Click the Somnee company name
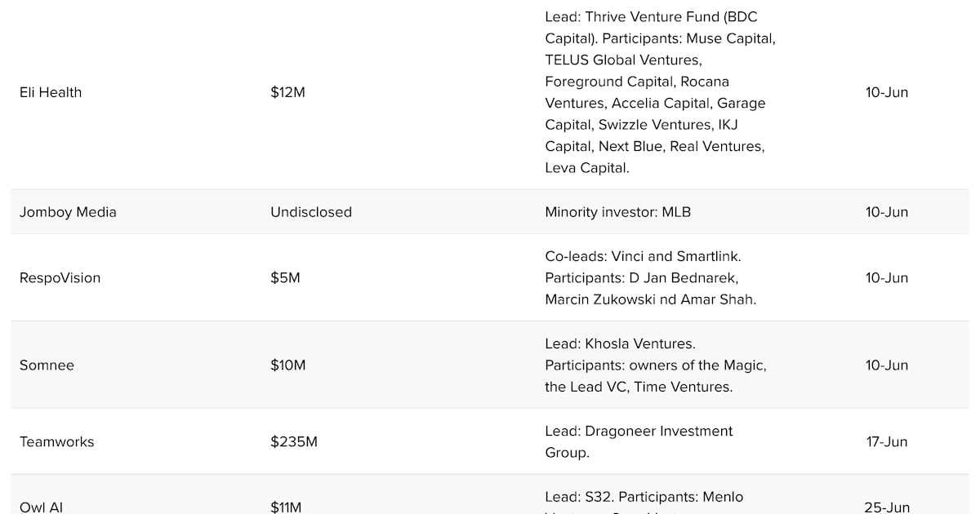The height and width of the screenshot is (514, 980). (x=47, y=366)
